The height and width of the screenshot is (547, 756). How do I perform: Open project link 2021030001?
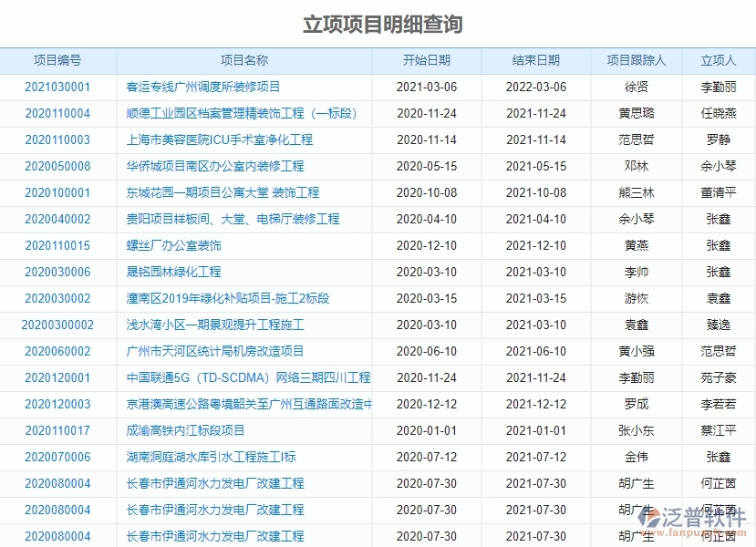point(57,87)
